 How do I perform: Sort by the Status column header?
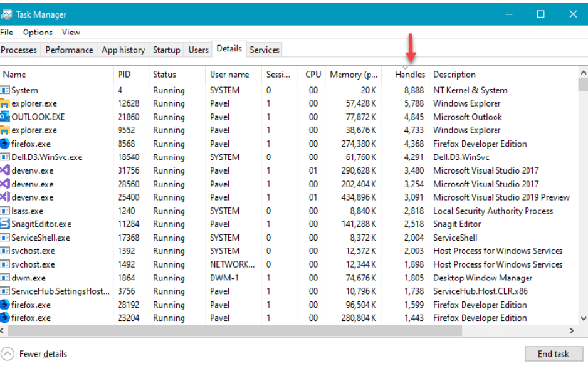click(x=177, y=75)
